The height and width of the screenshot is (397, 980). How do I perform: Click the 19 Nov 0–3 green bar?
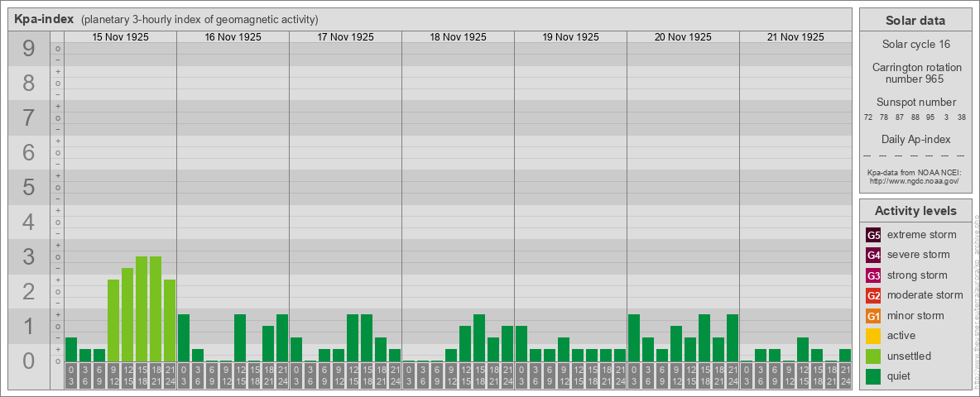(521, 343)
